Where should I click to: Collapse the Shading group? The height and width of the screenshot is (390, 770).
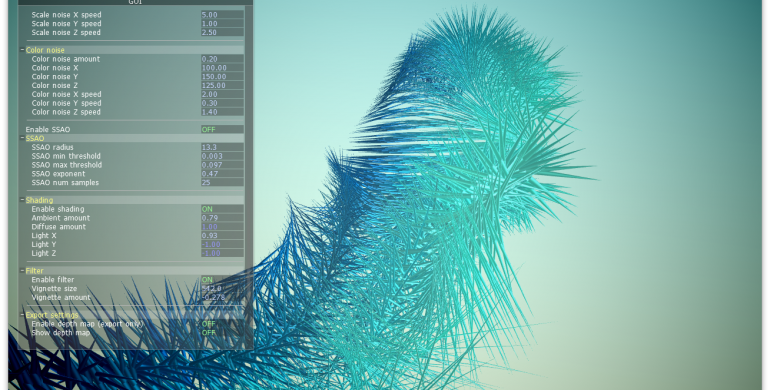23,200
